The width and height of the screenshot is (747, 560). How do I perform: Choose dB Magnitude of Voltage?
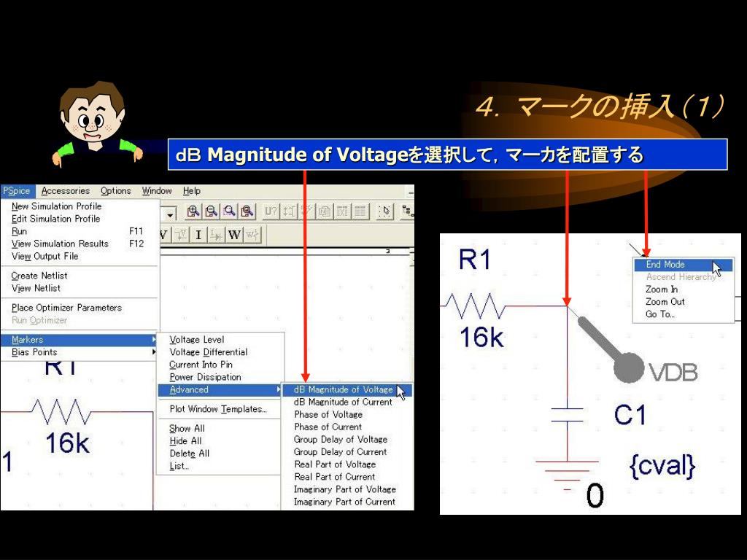[347, 389]
